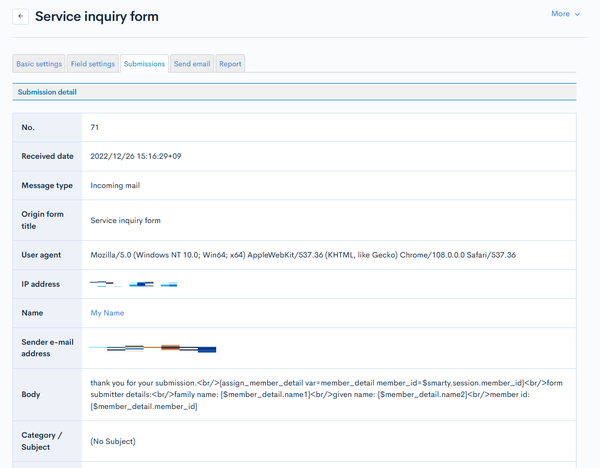Open the Report tab

click(x=230, y=64)
